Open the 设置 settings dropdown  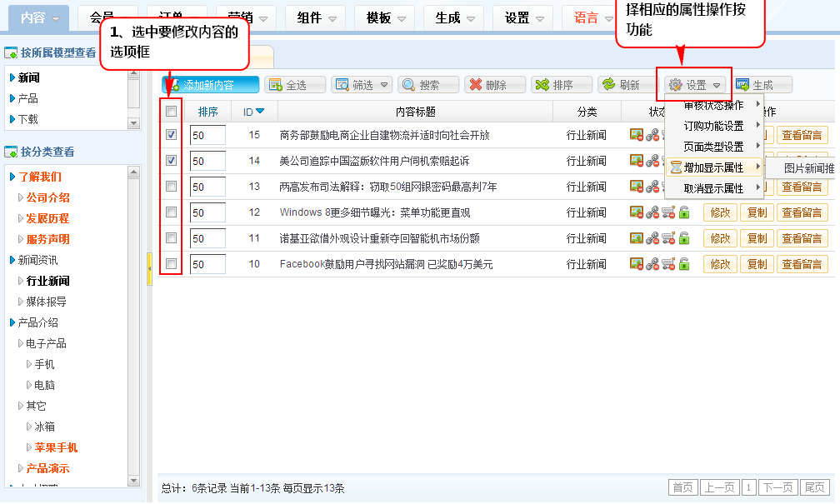point(695,85)
